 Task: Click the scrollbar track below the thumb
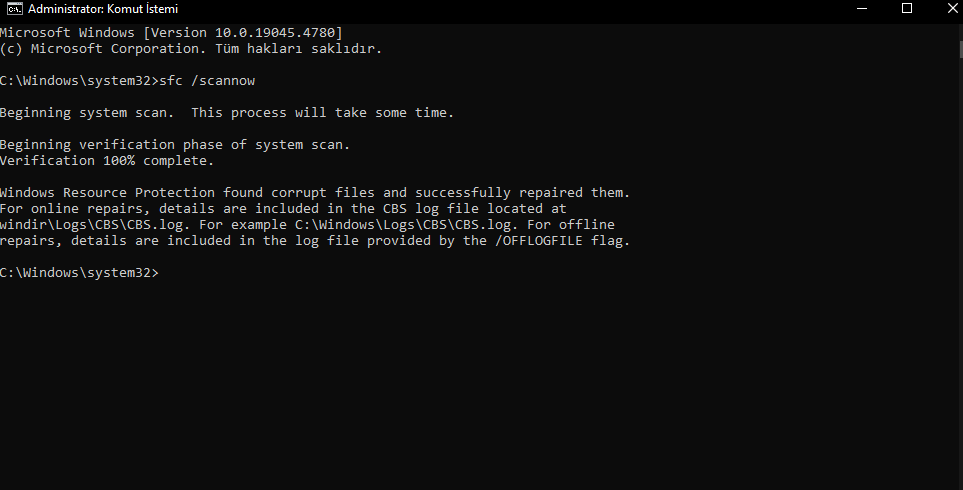pos(959,270)
